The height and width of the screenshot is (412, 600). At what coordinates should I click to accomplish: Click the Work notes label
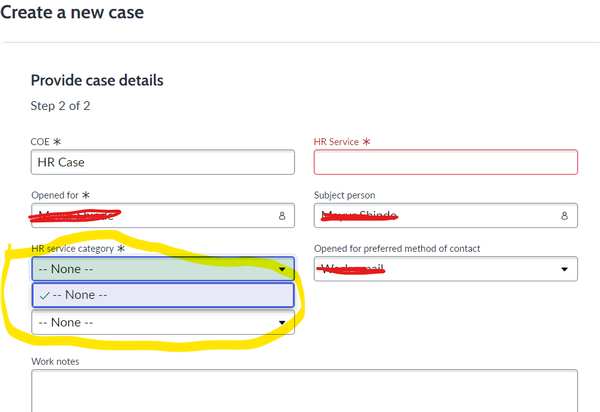[55, 362]
